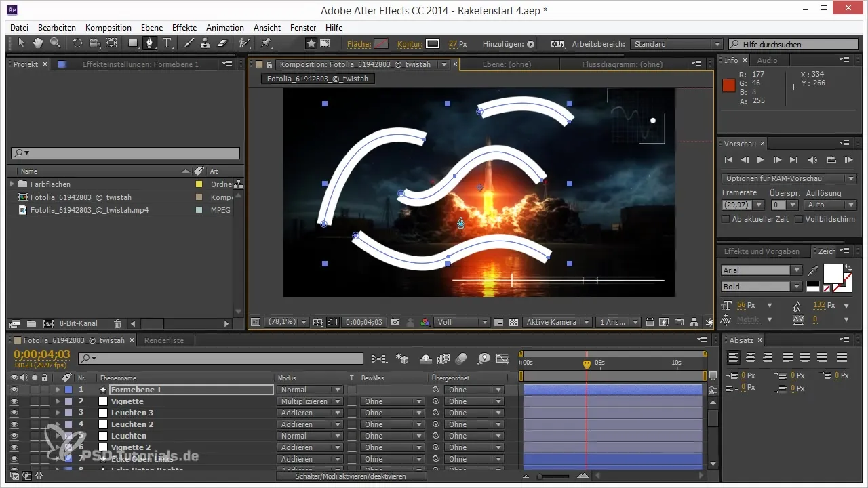Open Modus dropdown for Vignette layer
The image size is (868, 488).
310,401
